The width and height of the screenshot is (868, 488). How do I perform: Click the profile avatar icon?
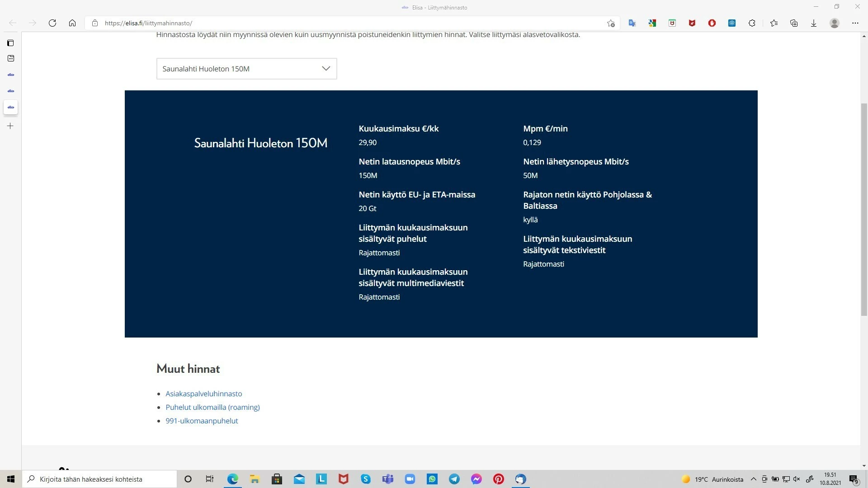point(835,23)
